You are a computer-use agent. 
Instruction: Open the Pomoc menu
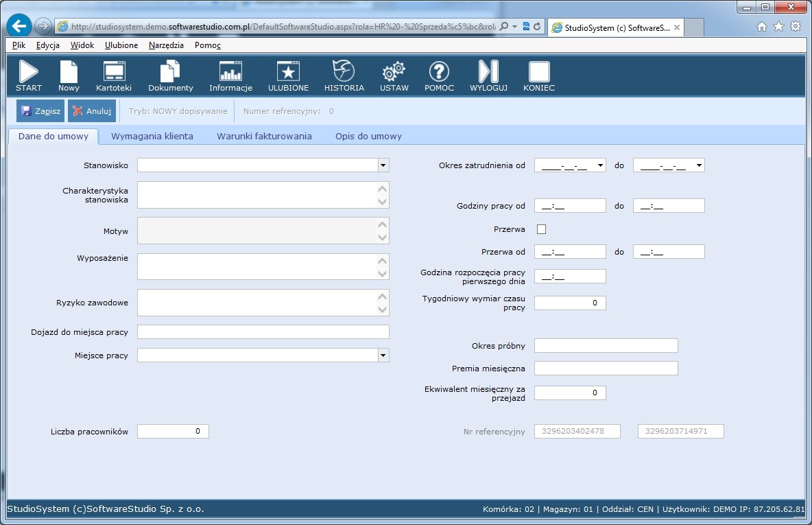[208, 45]
